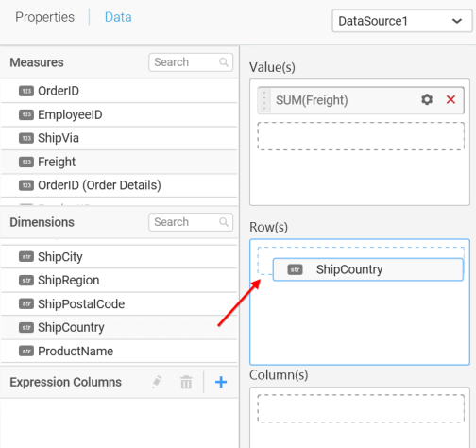Select the Freight measure
Screen dimensions: 476x448
(119, 162)
